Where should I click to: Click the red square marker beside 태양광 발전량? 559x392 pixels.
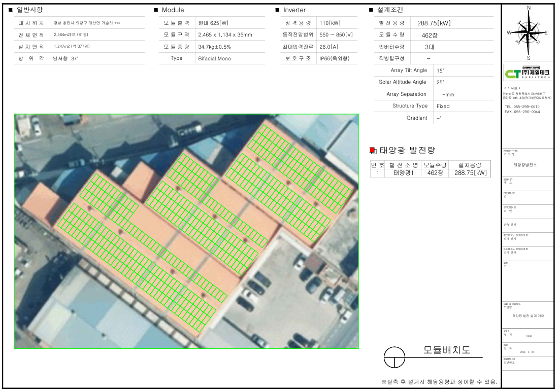(373, 150)
